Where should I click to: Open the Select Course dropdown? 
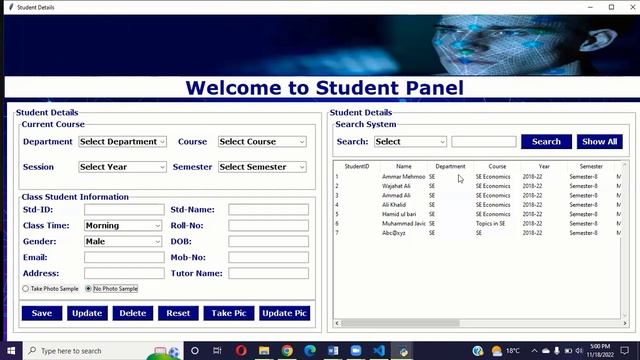[x=262, y=142]
